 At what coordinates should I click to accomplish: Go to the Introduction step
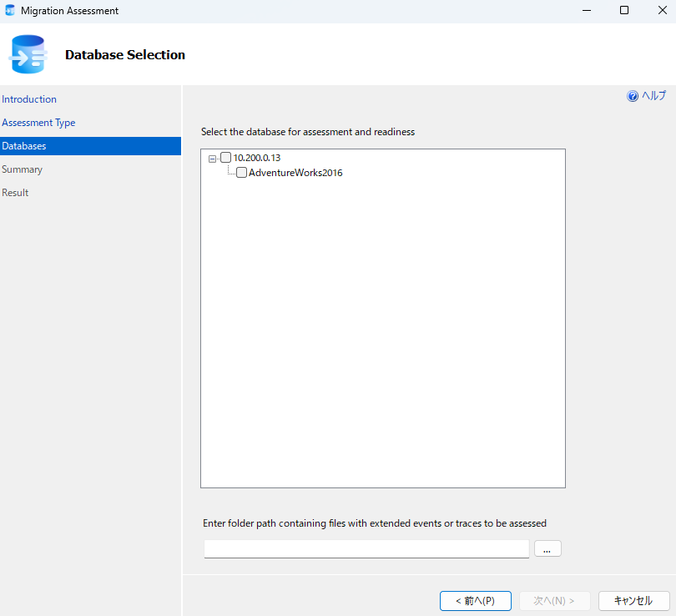coord(29,98)
